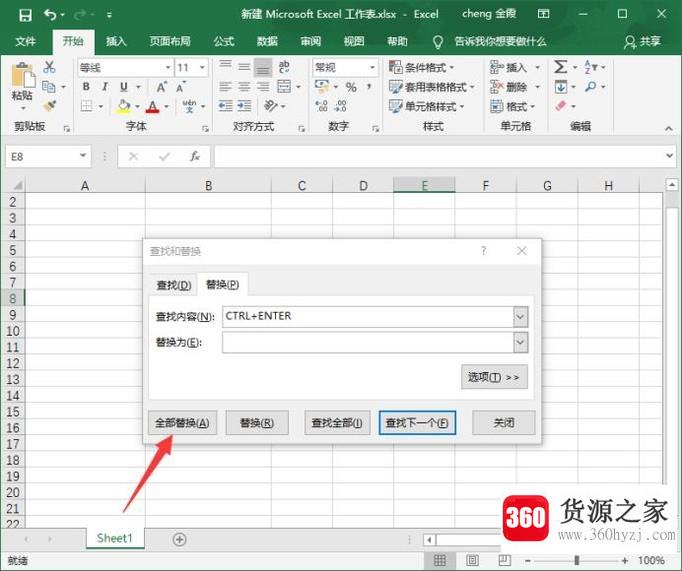The image size is (682, 571).
Task: Click the cell Borders icon
Action: click(87, 106)
